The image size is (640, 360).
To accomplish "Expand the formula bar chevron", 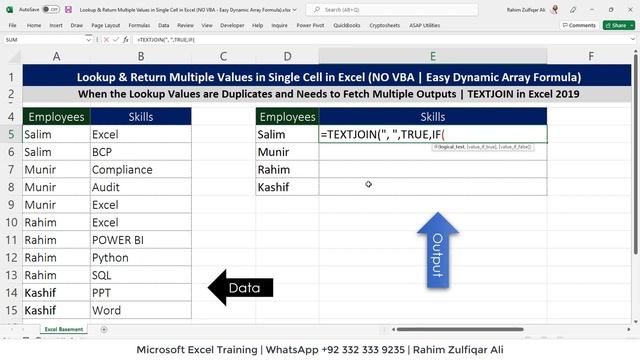I will click(632, 40).
